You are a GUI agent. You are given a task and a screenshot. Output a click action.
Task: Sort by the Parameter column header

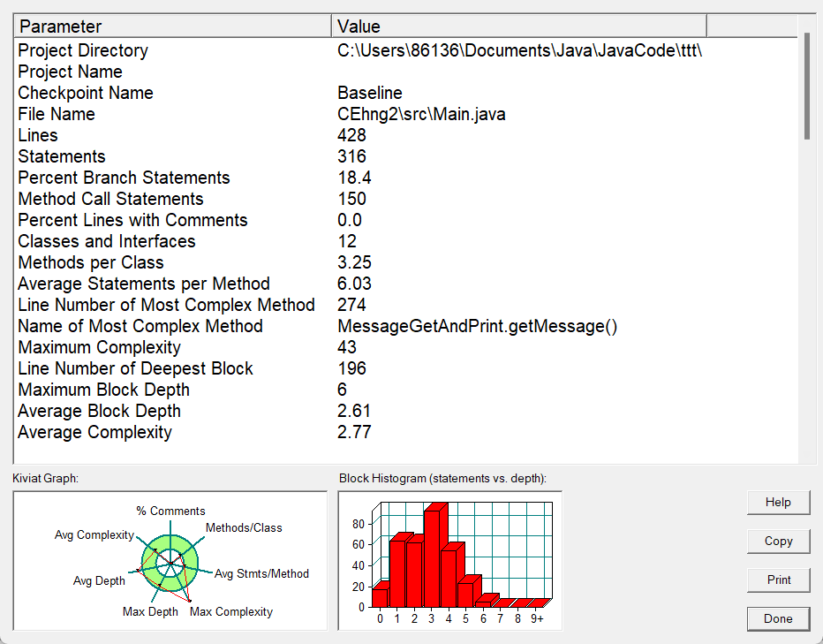coord(173,27)
